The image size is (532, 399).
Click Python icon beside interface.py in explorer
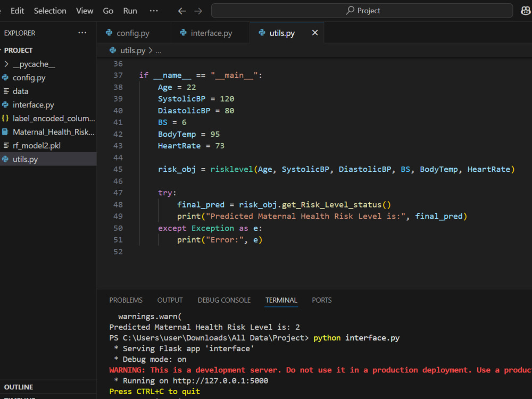pos(5,105)
